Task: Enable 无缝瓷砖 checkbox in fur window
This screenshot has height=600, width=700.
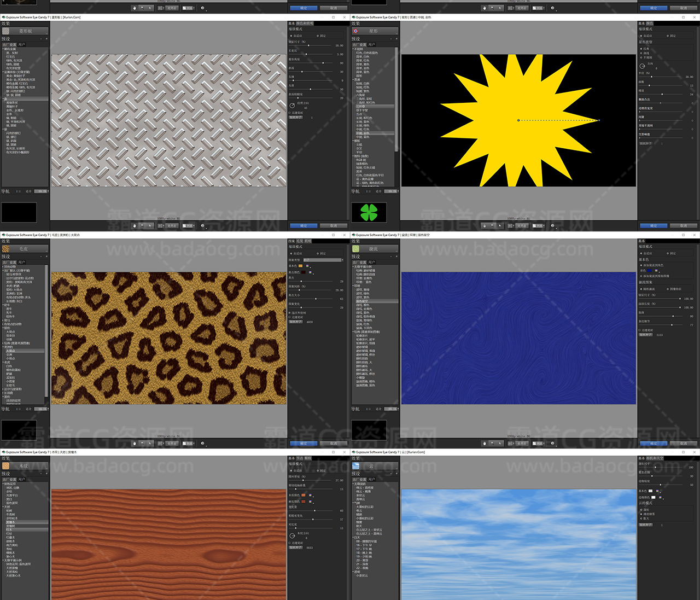Action: tap(290, 317)
